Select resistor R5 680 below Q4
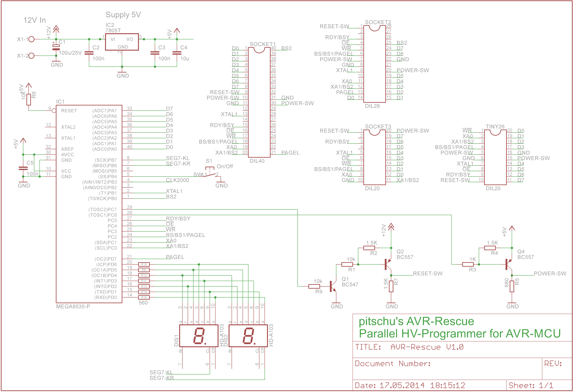This screenshot has height=392, width=573. 512,286
